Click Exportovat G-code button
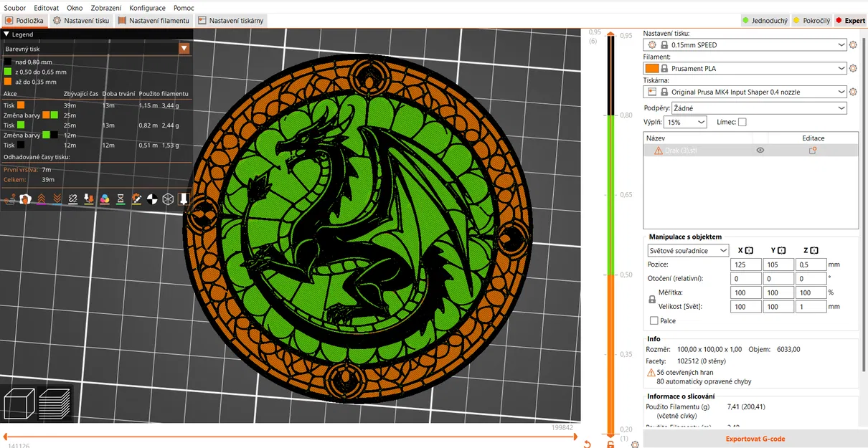Viewport: 868px width, 448px height. [755, 439]
